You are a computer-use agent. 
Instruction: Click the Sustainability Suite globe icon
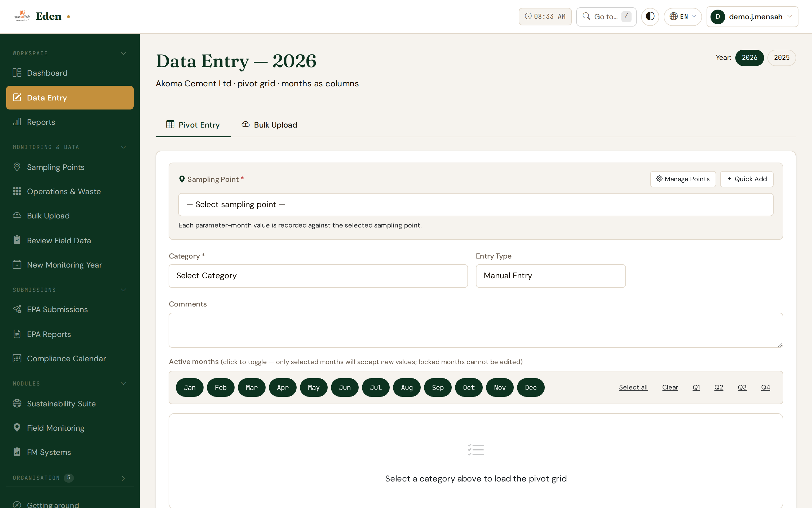pos(17,403)
